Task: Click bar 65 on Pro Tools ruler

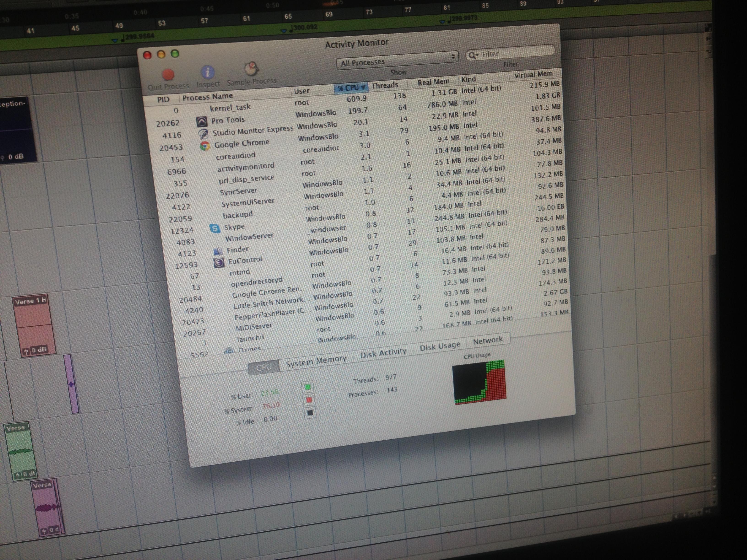Action: 288,16
